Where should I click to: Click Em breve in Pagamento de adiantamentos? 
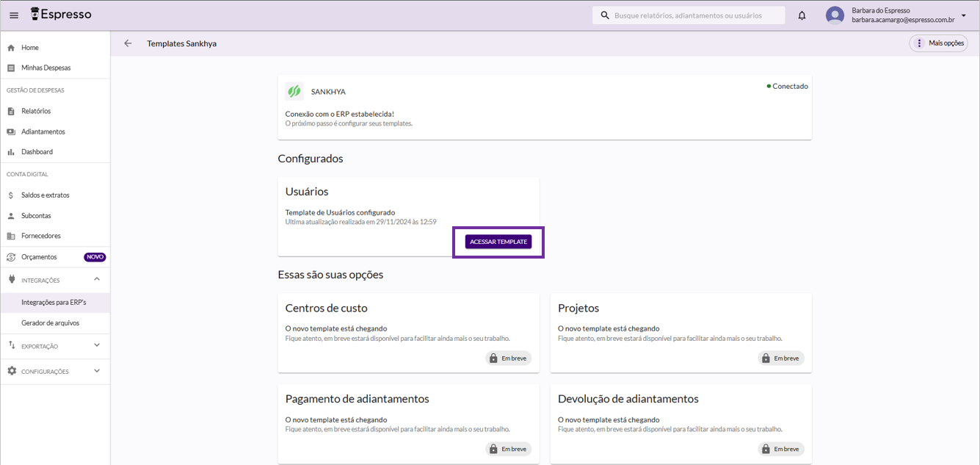508,449
